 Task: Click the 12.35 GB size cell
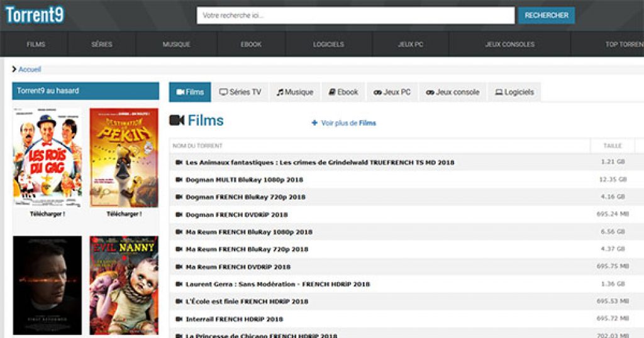(613, 179)
